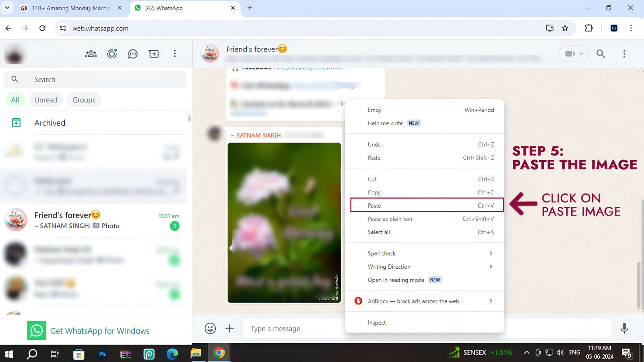The width and height of the screenshot is (644, 362).
Task: Switch to 110+ Amazing Monday Morning tab
Action: click(x=72, y=8)
